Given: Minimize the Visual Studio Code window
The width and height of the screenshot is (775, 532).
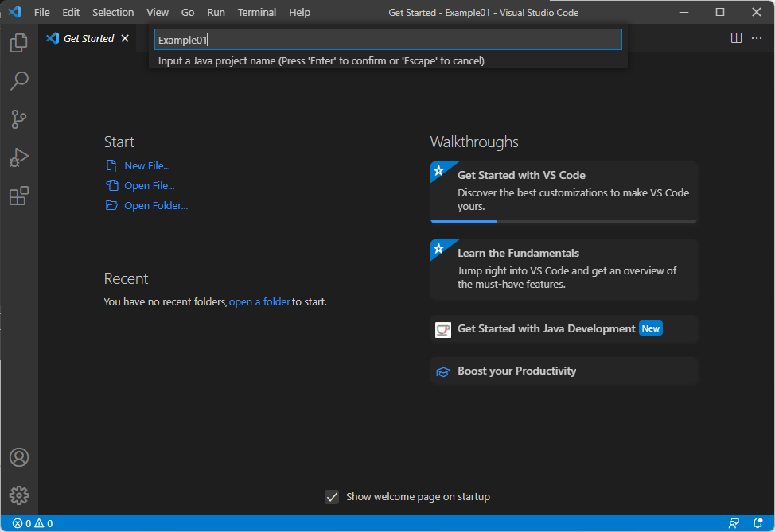Looking at the screenshot, I should pyautogui.click(x=684, y=12).
